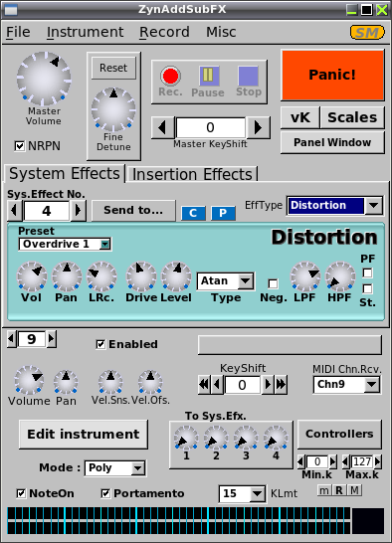Click part KeyShift fast increase double arrow
The width and height of the screenshot is (392, 543).
[x=281, y=385]
